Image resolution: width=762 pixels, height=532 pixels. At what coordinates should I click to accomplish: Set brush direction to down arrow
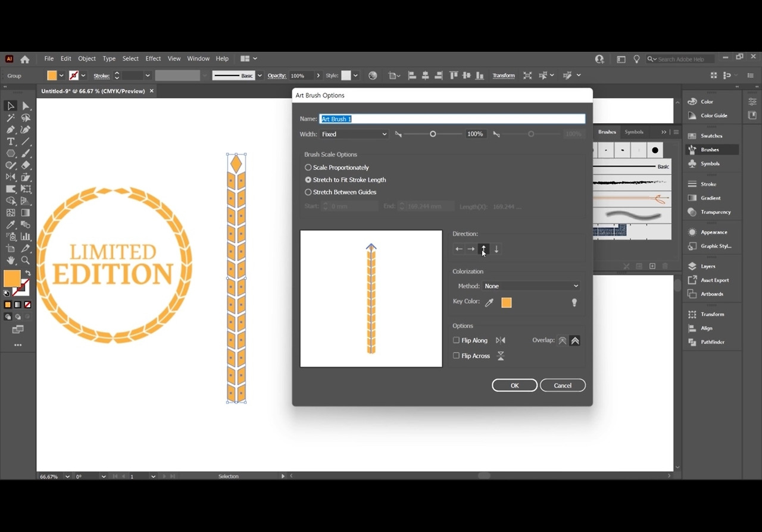click(x=496, y=249)
